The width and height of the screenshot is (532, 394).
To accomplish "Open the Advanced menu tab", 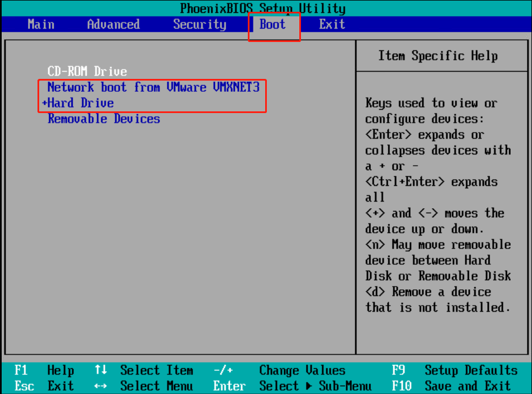I will click(113, 25).
